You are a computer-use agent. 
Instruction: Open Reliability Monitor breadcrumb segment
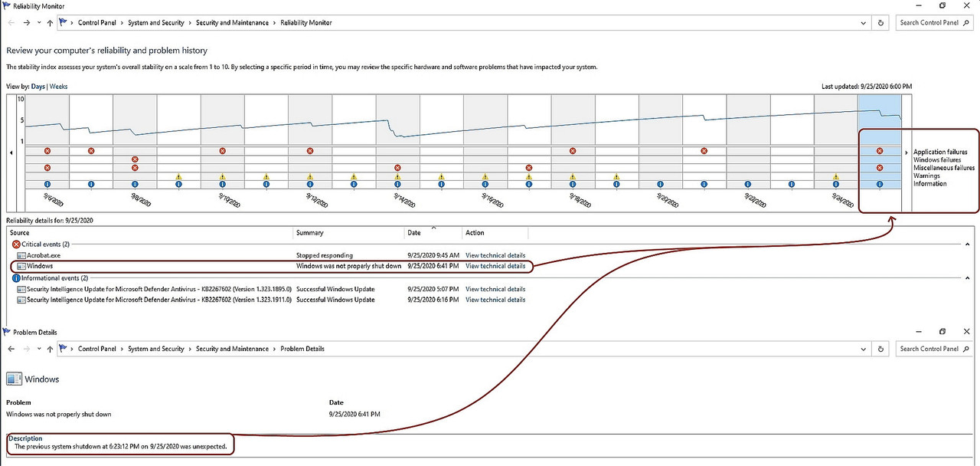pos(305,23)
